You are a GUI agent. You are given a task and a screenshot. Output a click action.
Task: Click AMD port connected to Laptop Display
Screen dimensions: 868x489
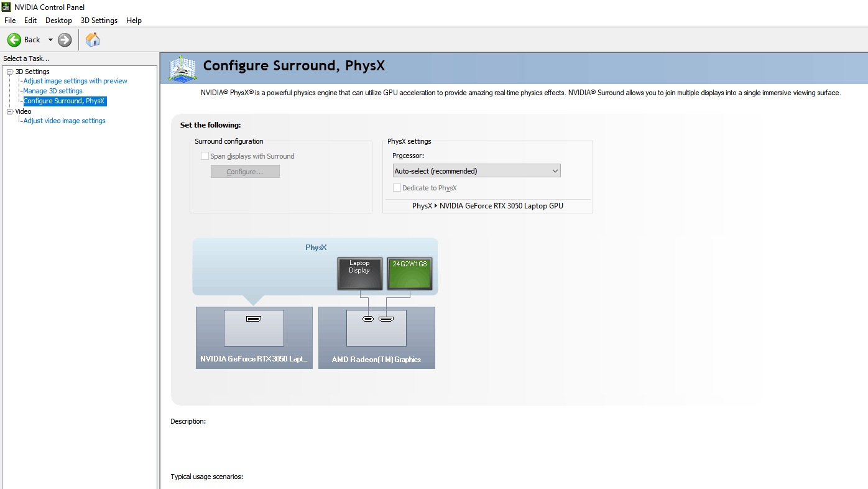tap(368, 319)
